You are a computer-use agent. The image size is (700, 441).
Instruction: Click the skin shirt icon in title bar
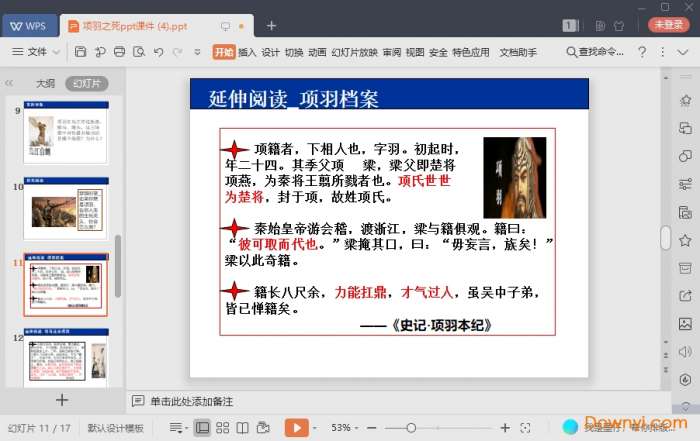point(619,26)
